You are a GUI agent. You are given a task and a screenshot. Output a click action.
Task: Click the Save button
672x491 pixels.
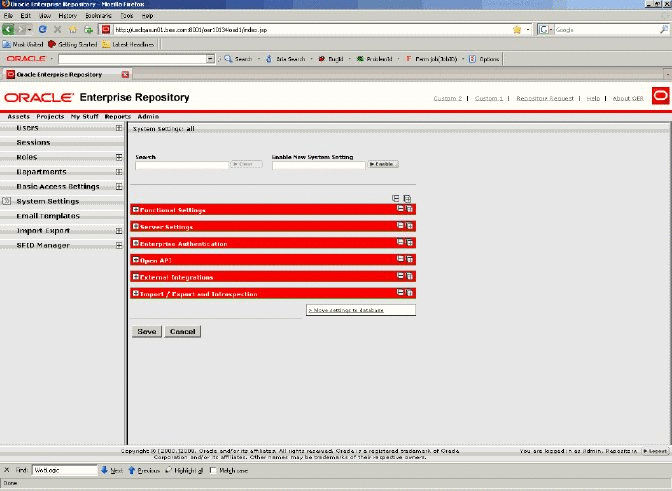pos(147,331)
